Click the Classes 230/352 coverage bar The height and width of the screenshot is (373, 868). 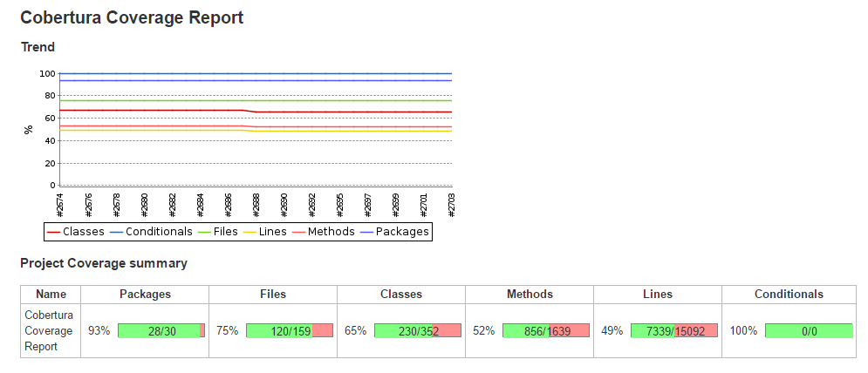tap(418, 331)
